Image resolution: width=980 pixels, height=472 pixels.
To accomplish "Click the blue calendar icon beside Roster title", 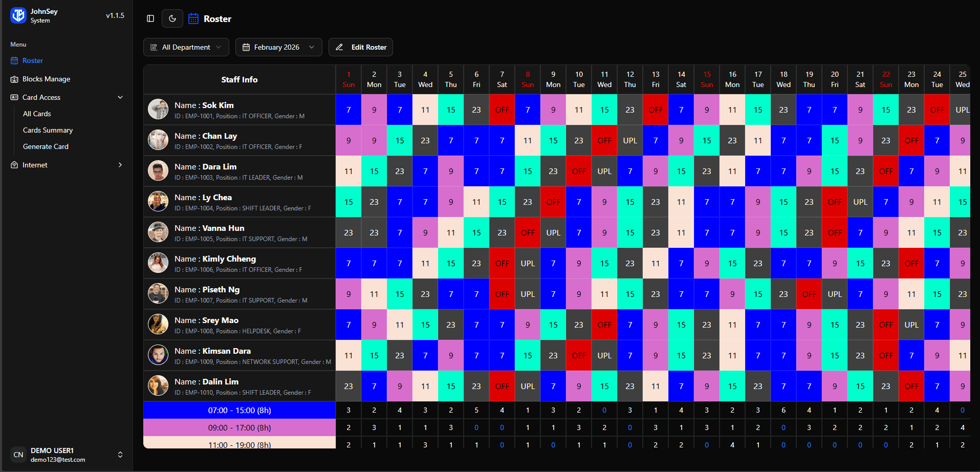I will tap(193, 18).
